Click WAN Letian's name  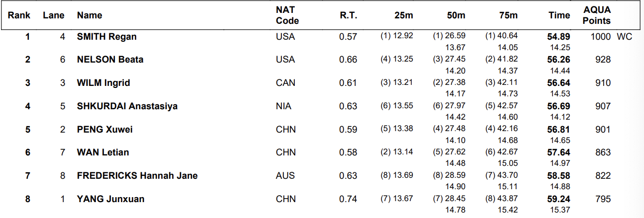click(x=103, y=152)
